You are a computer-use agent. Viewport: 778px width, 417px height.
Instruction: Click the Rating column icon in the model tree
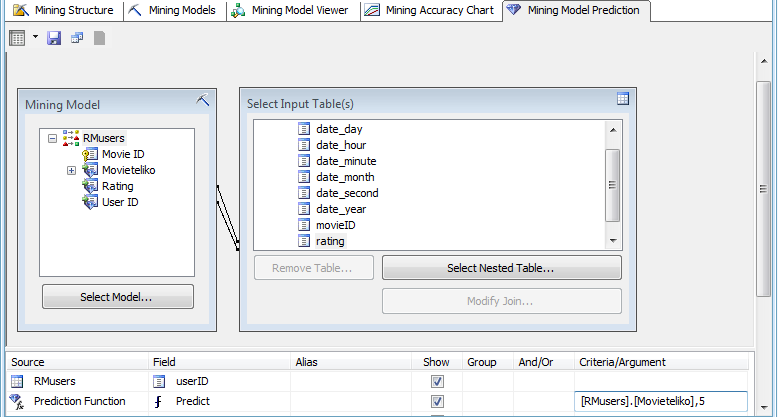pyautogui.click(x=90, y=187)
